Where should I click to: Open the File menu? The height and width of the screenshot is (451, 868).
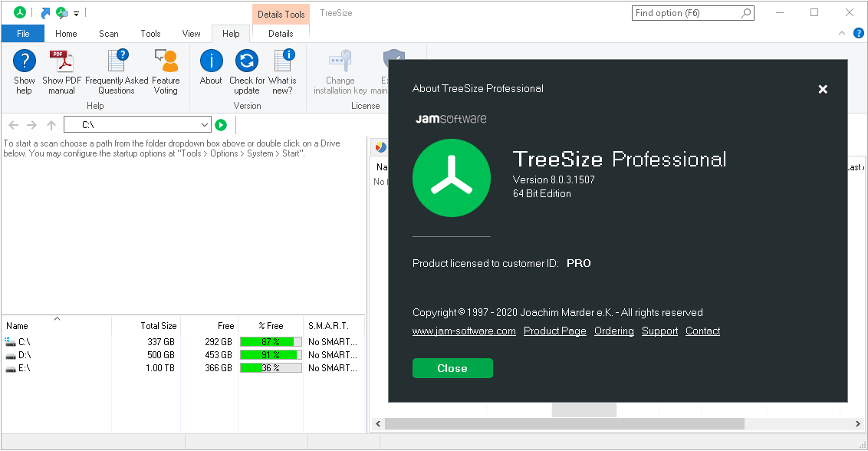(x=23, y=33)
